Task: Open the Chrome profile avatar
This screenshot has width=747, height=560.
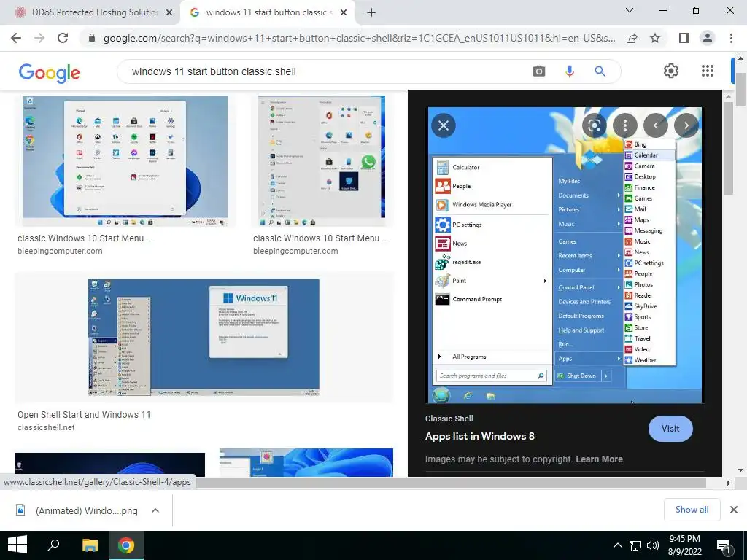Action: tap(708, 38)
